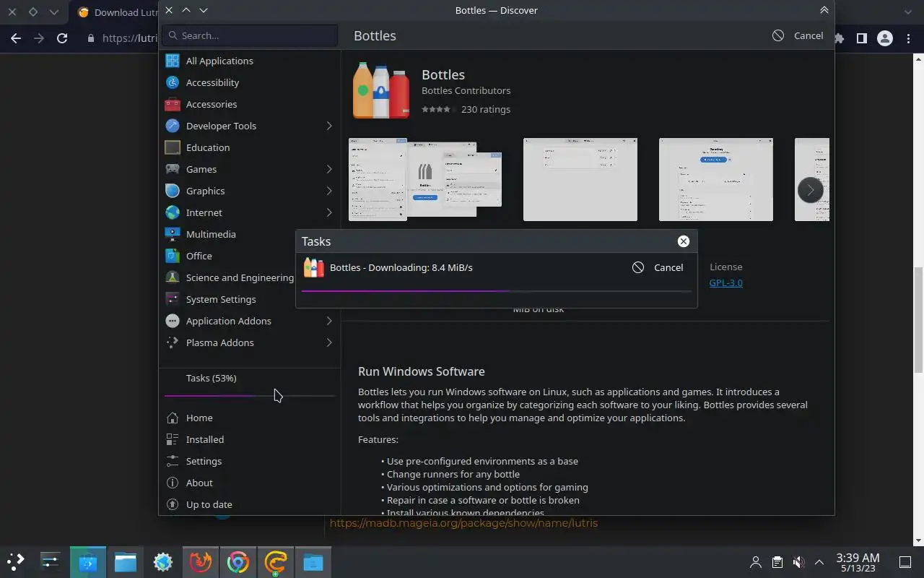
Task: Select the Accessibility category icon
Action: [172, 82]
